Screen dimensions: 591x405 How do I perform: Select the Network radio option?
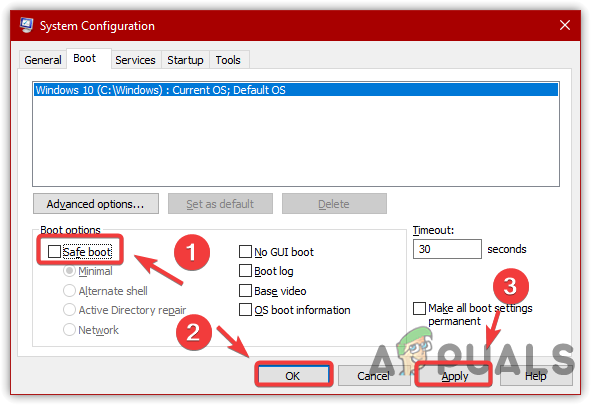[x=69, y=330]
